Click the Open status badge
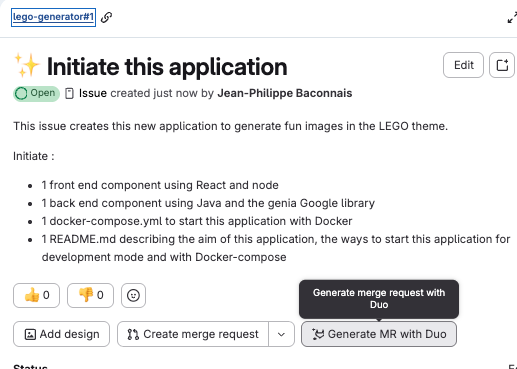The width and height of the screenshot is (517, 369). (x=36, y=93)
